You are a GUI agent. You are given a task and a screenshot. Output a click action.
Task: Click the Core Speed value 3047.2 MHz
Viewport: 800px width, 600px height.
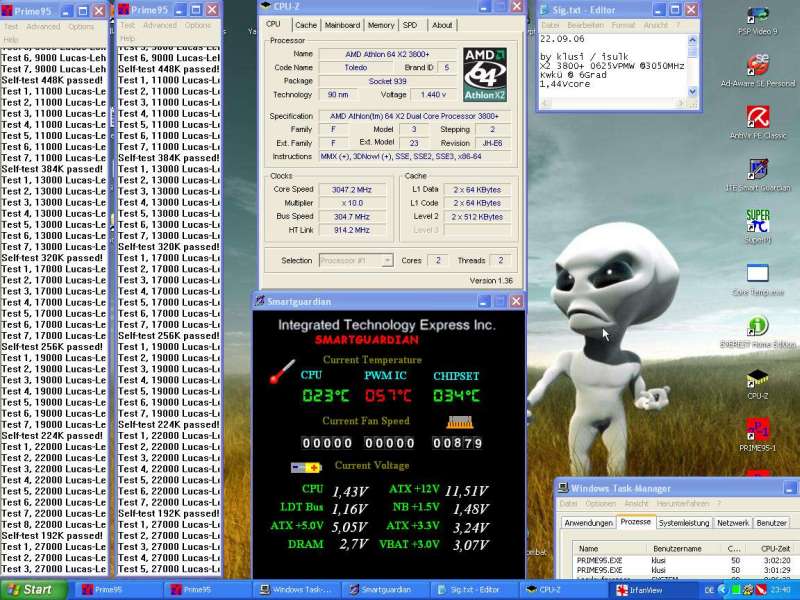(x=352, y=189)
